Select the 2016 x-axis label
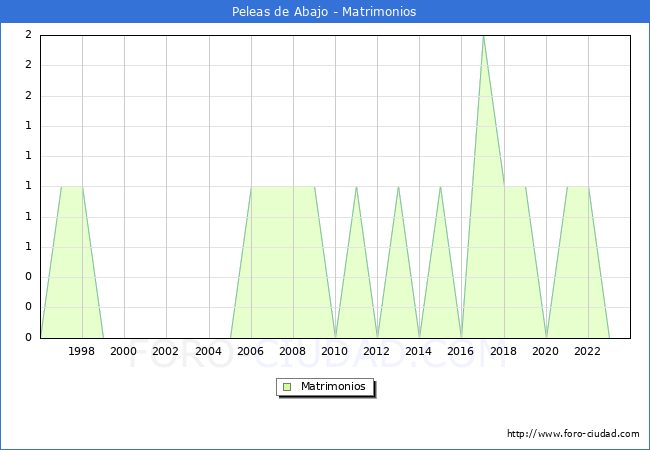 pos(461,351)
